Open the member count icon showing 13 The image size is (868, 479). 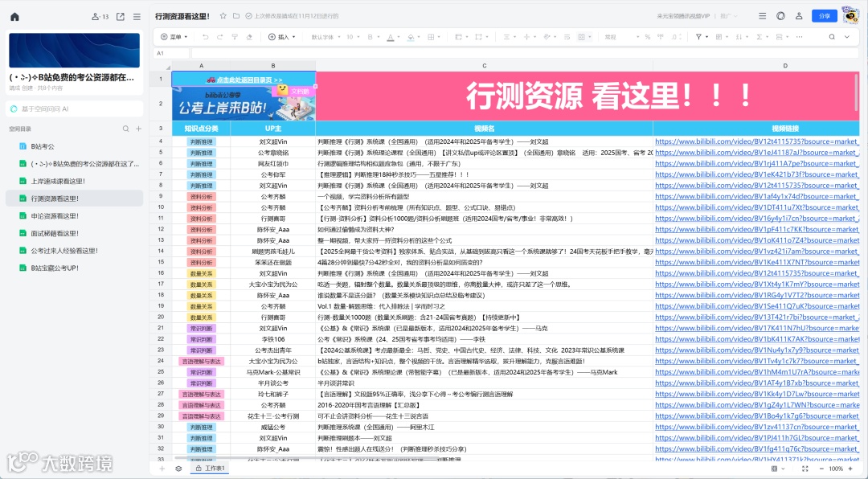pyautogui.click(x=100, y=17)
